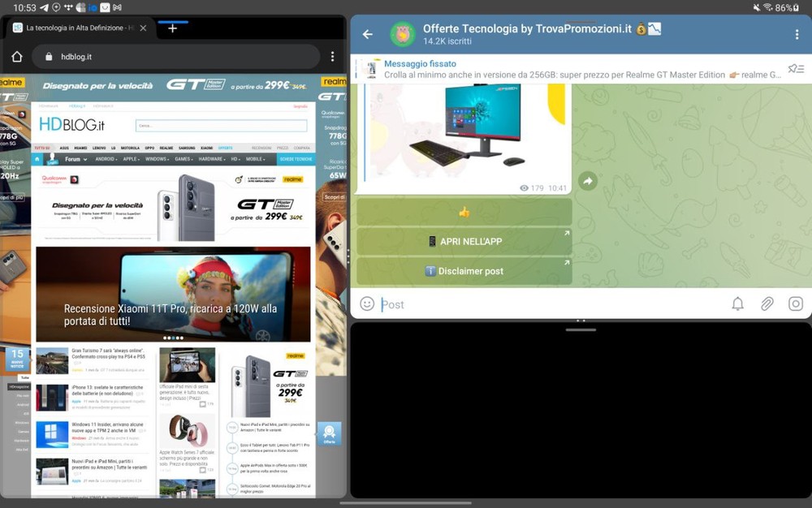Open the SCHEDE TECNICHE section
This screenshot has width=812, height=508.
pyautogui.click(x=296, y=159)
